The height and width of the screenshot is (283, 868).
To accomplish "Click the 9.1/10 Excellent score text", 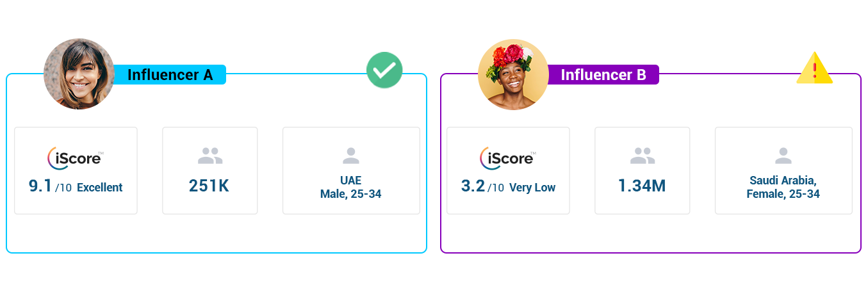I will tap(76, 187).
